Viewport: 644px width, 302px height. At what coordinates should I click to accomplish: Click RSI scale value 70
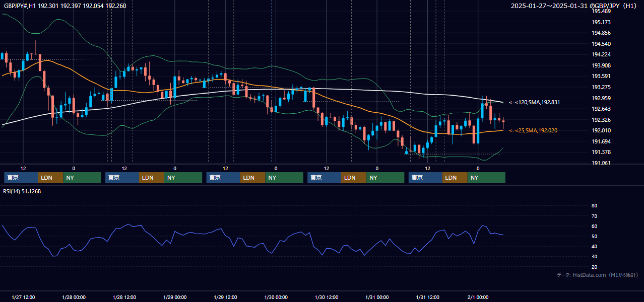(x=594, y=216)
